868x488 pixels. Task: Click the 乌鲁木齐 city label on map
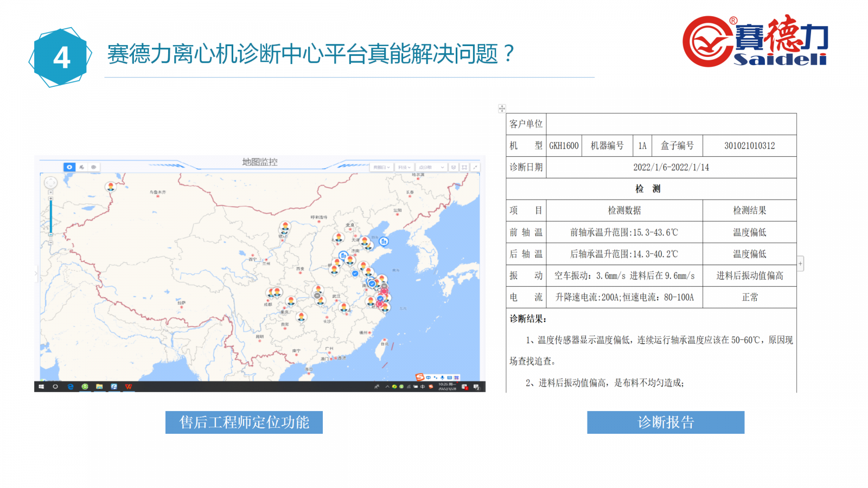[158, 192]
